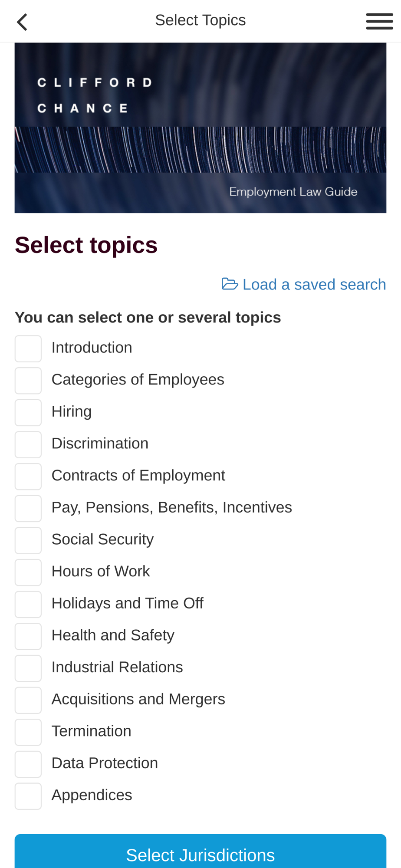Tick the Health and Safety checkbox
This screenshot has height=868, width=401.
(x=28, y=636)
